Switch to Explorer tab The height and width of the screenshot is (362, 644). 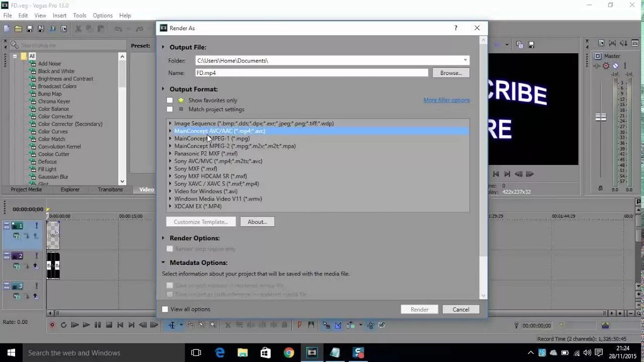(70, 190)
